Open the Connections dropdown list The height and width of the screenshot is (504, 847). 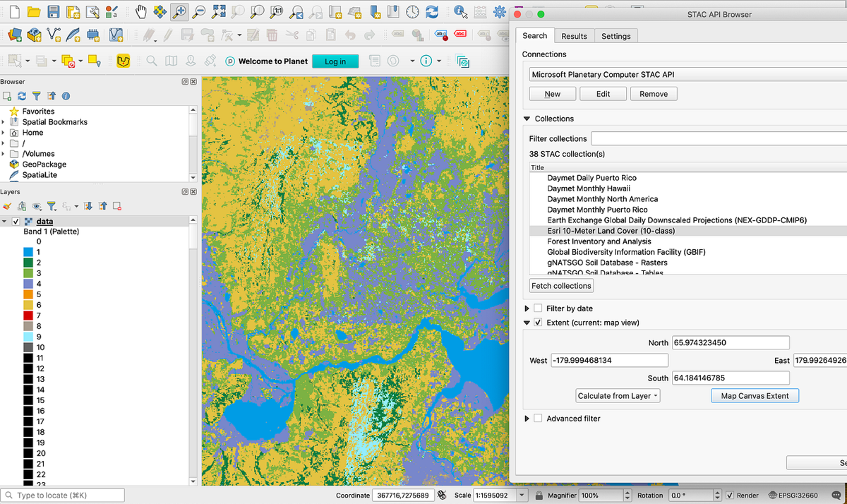[x=687, y=74]
